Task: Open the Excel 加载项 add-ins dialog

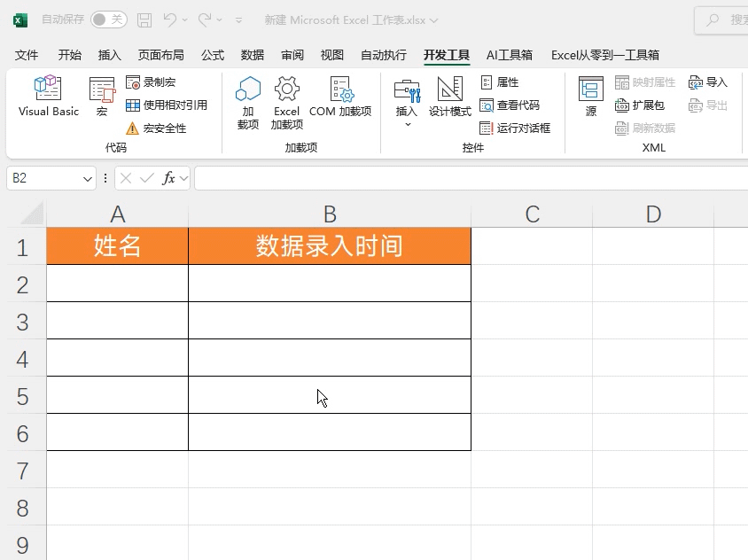Action: coord(286,102)
